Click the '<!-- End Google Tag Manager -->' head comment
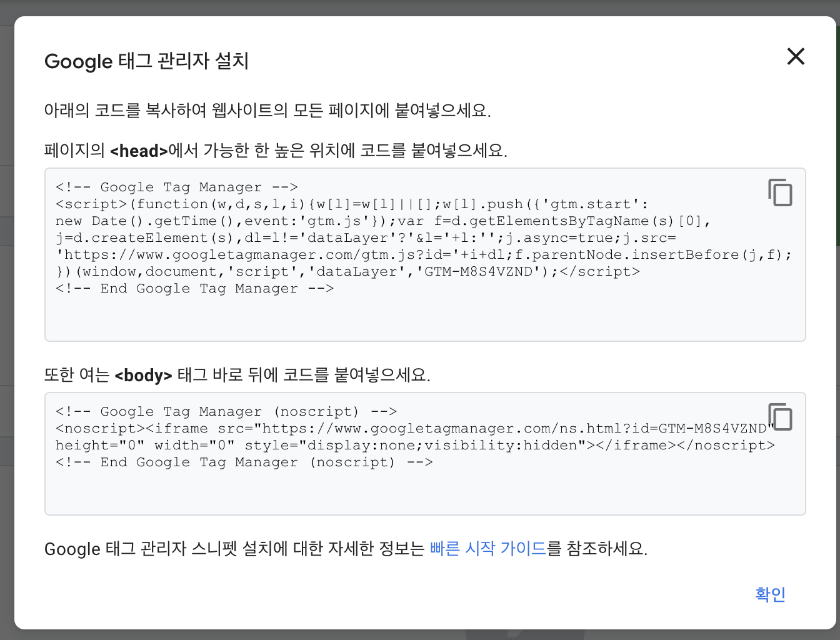Viewport: 840px width, 640px height. [195, 289]
